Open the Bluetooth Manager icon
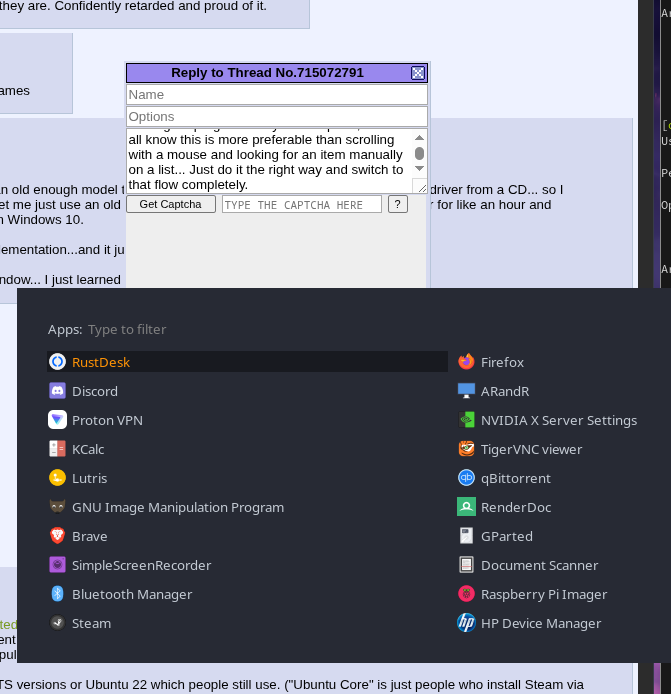This screenshot has height=694, width=671. [57, 594]
